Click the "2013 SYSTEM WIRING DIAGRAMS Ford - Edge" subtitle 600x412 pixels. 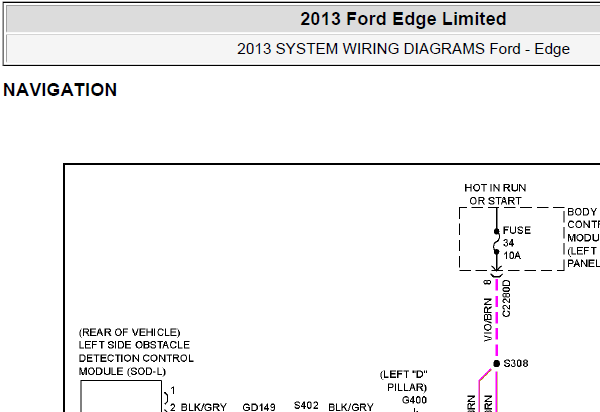(403, 49)
